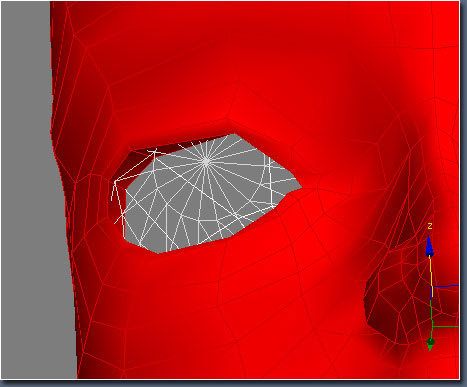Click the yellow Z axis label
The width and height of the screenshot is (467, 387).
coord(430,226)
